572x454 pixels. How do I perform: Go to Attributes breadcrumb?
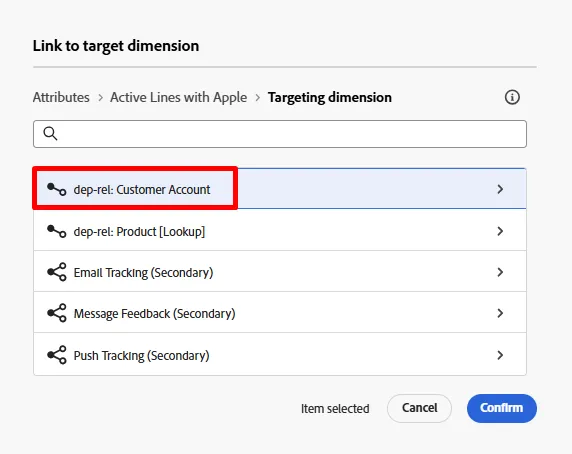tap(61, 97)
